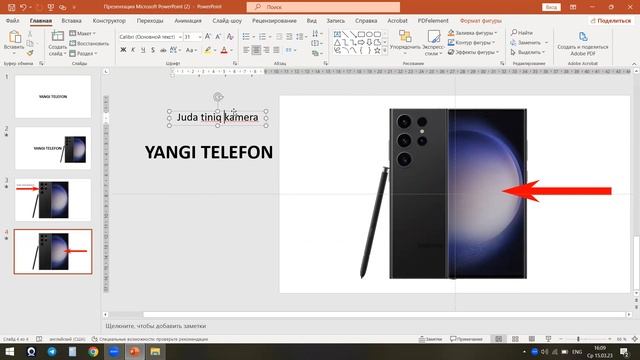Expand Change Case (Aa) dropdown

pyautogui.click(x=191, y=50)
